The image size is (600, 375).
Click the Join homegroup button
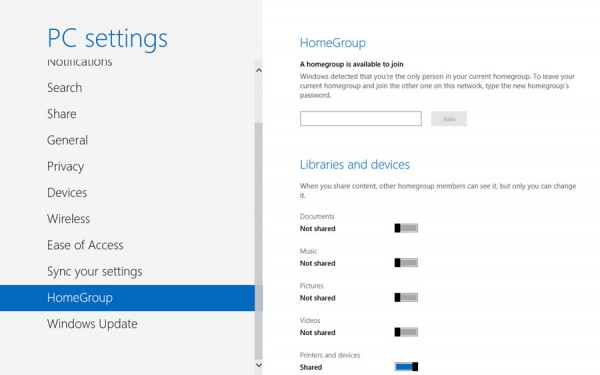(x=448, y=119)
